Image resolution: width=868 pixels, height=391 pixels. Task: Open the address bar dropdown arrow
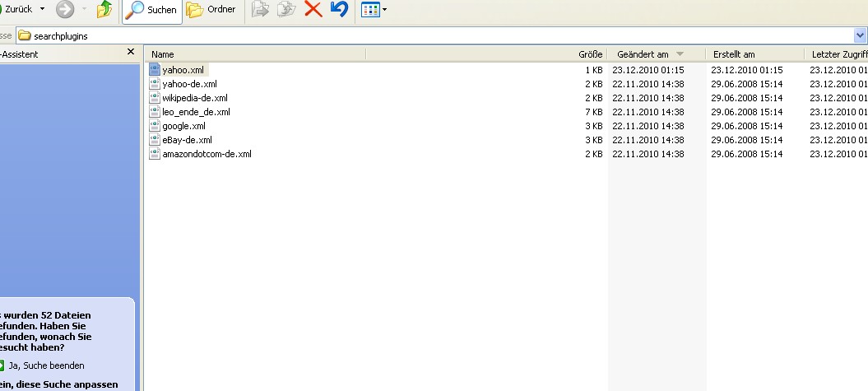[x=861, y=36]
